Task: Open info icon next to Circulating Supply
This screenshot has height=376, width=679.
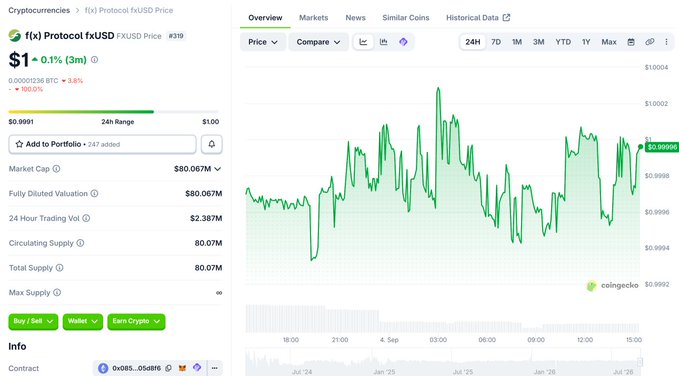Action: tap(80, 243)
